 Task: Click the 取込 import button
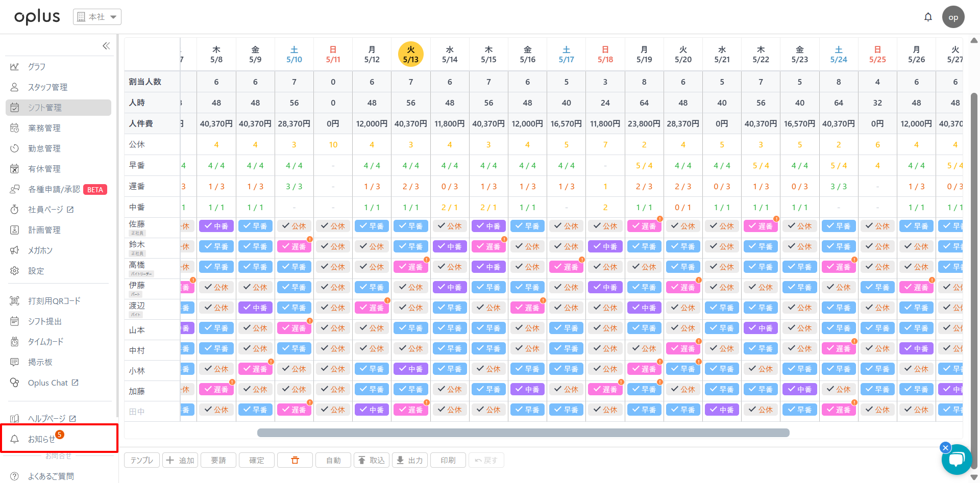(372, 460)
